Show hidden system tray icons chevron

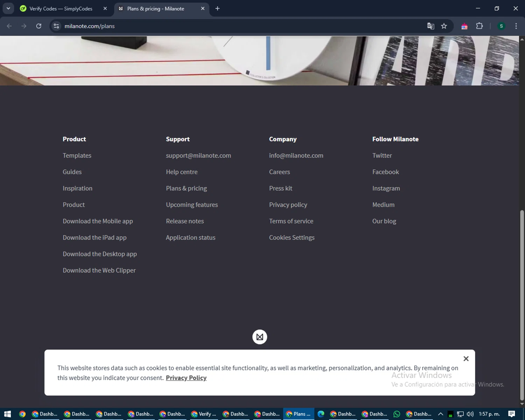[441, 414]
